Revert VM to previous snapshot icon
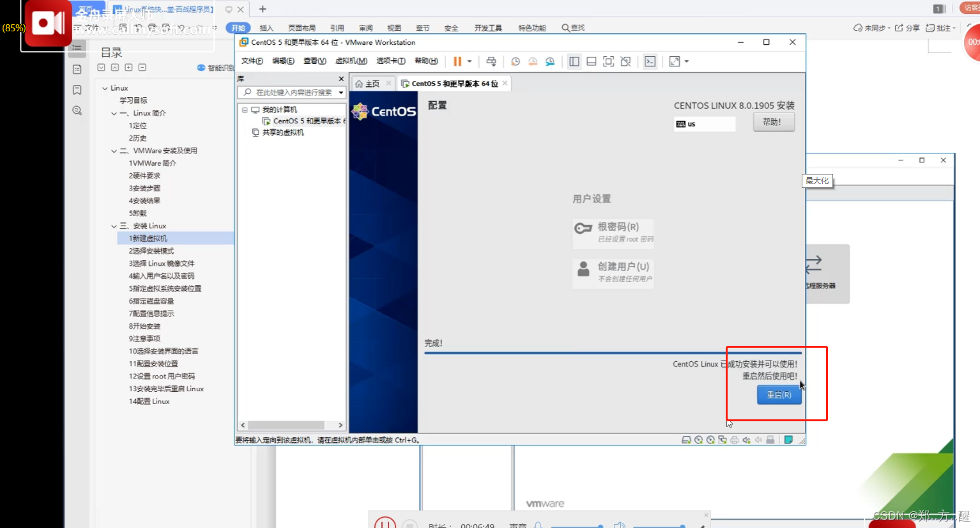This screenshot has width=980, height=528. point(533,61)
